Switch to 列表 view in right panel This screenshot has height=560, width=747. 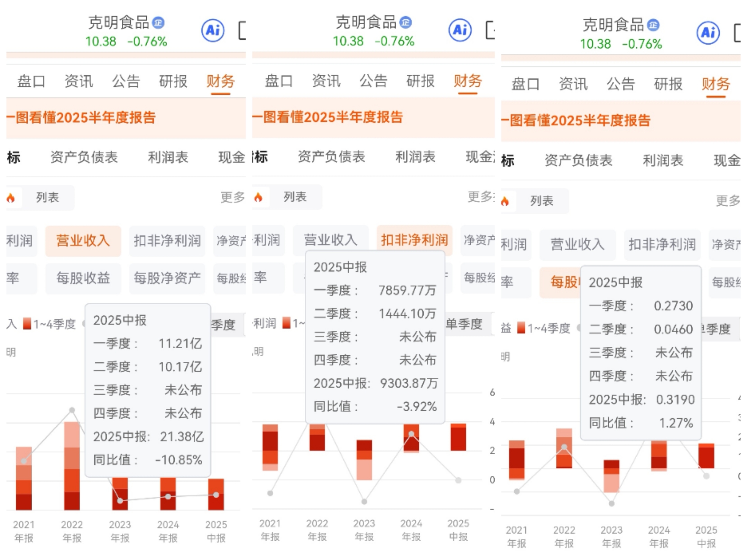[542, 201]
